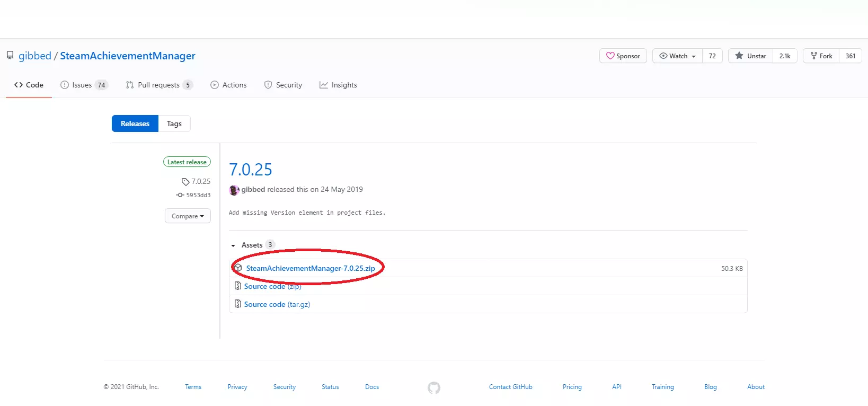This screenshot has width=868, height=406.
Task: Click the GitHub logo in the footer
Action: click(434, 388)
